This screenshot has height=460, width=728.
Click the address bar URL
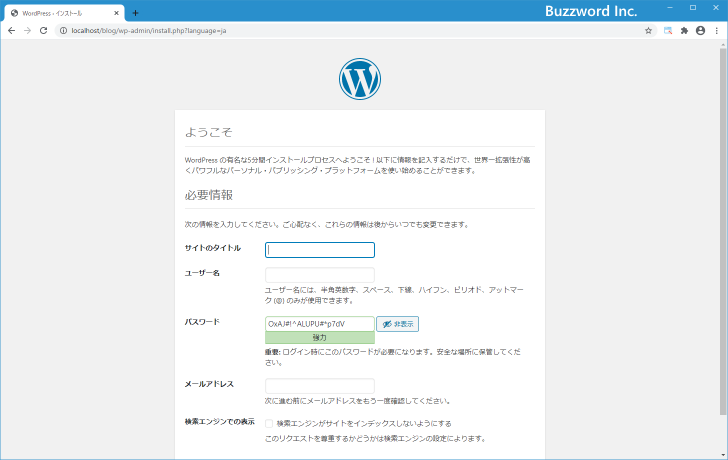[149, 31]
